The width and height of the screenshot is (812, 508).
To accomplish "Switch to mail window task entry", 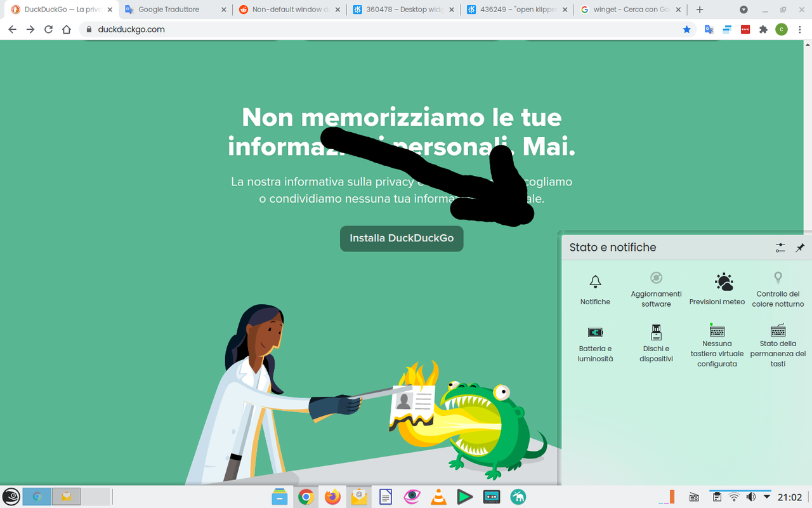I will pos(66,497).
